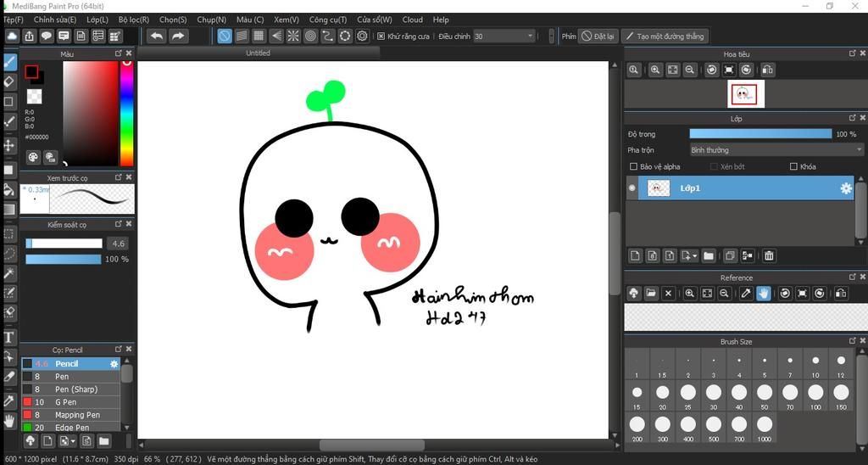
Task: Click the Undo arrow in the toolbar
Action: 156,36
